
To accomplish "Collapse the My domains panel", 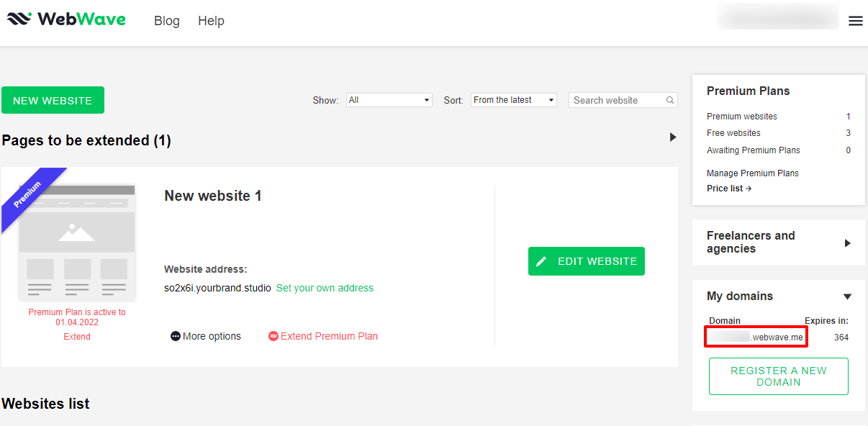I will click(x=847, y=296).
